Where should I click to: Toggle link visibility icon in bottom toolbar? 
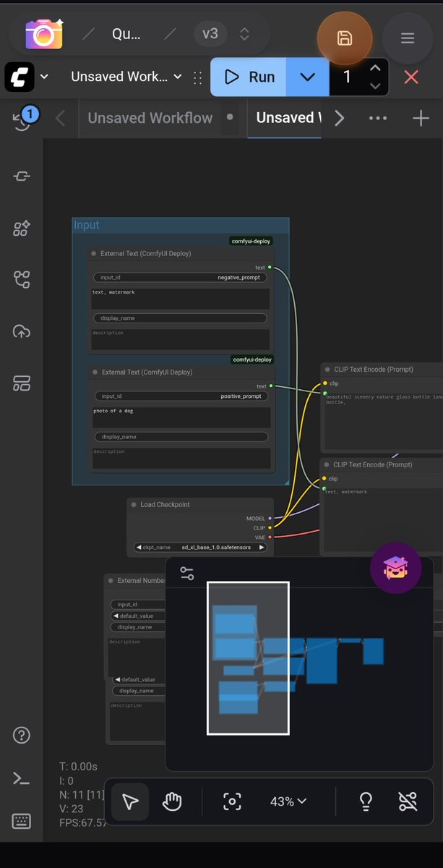tap(408, 801)
